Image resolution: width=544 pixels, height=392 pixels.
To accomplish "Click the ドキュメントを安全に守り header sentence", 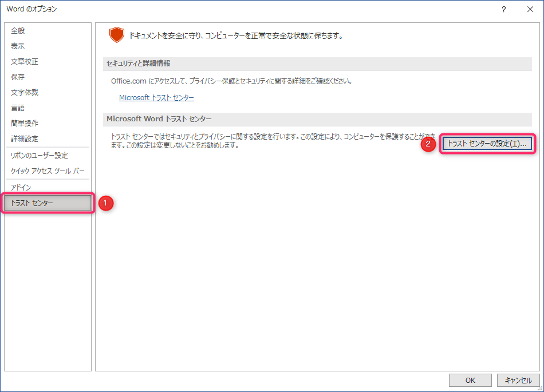I will [236, 35].
